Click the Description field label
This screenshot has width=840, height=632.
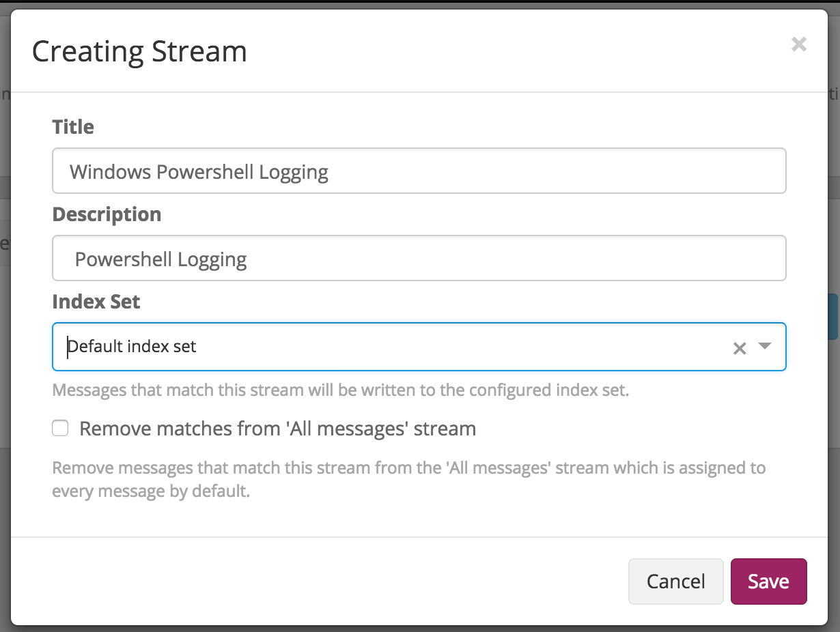(x=107, y=214)
